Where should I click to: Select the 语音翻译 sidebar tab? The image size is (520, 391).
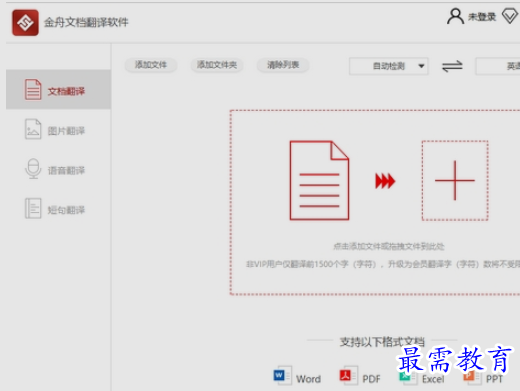click(x=58, y=169)
